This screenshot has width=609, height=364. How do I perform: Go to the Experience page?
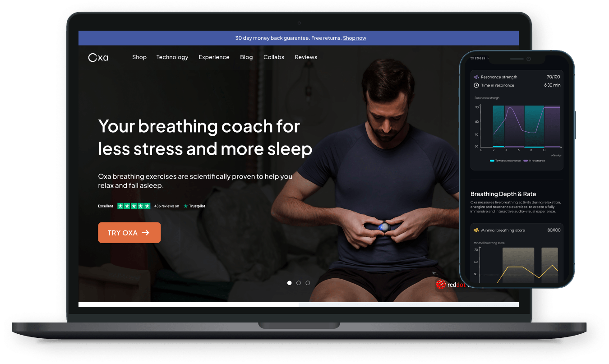click(214, 57)
